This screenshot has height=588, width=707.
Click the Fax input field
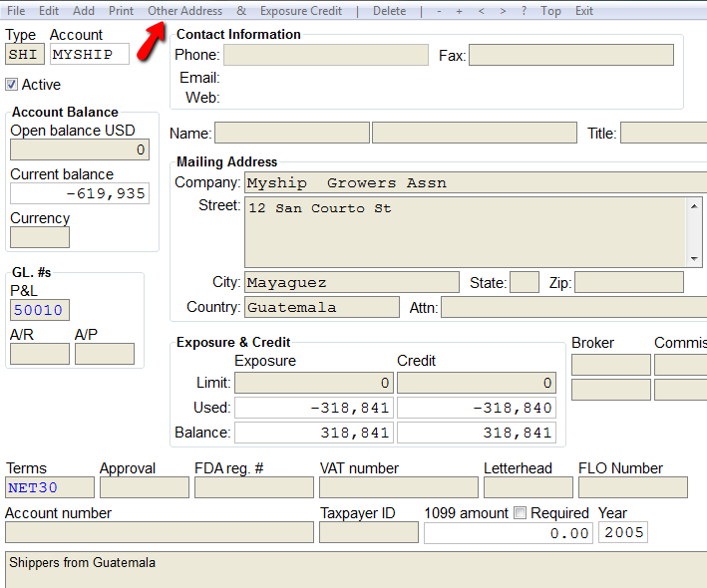pyautogui.click(x=571, y=55)
